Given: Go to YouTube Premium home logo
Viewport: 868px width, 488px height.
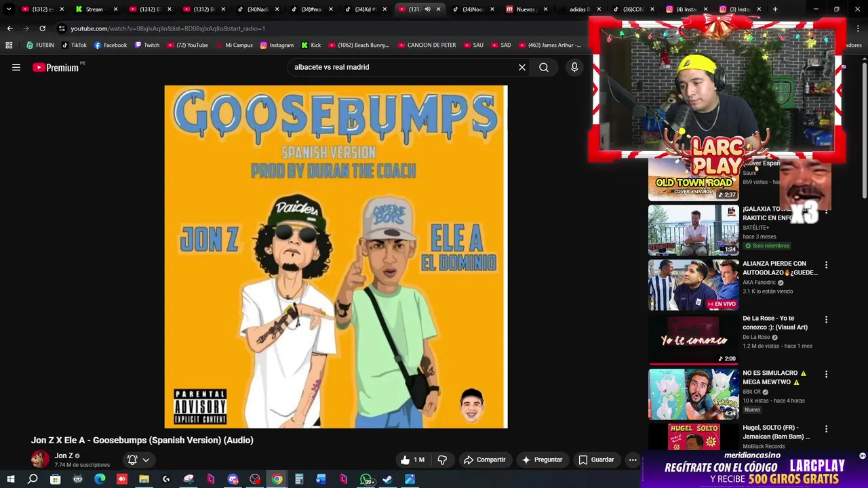Looking at the screenshot, I should click(x=56, y=67).
